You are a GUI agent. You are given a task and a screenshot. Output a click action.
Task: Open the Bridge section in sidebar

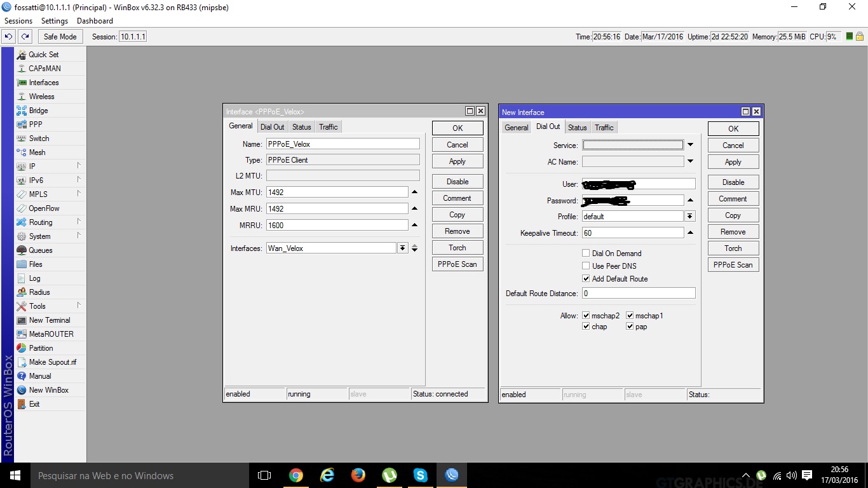point(38,111)
